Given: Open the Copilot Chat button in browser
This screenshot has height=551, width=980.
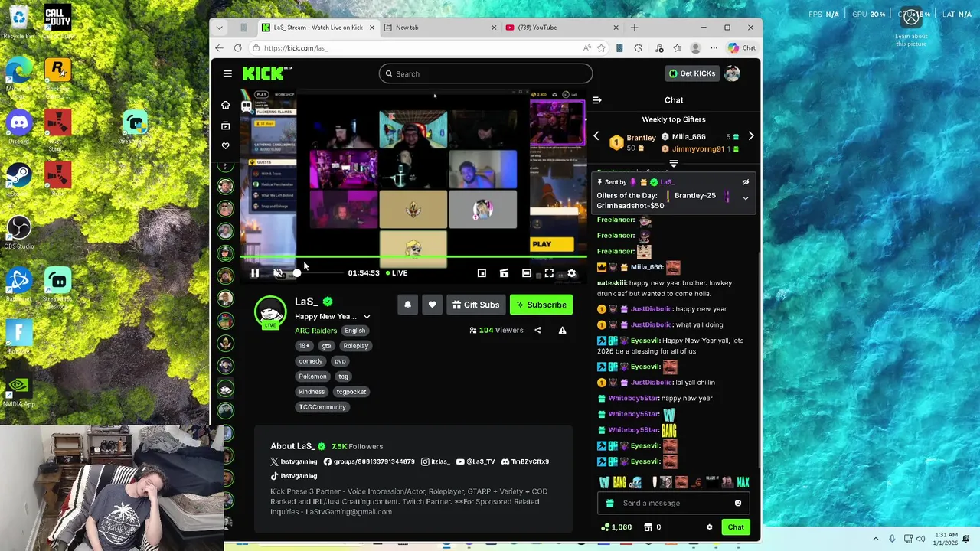Looking at the screenshot, I should (x=742, y=48).
